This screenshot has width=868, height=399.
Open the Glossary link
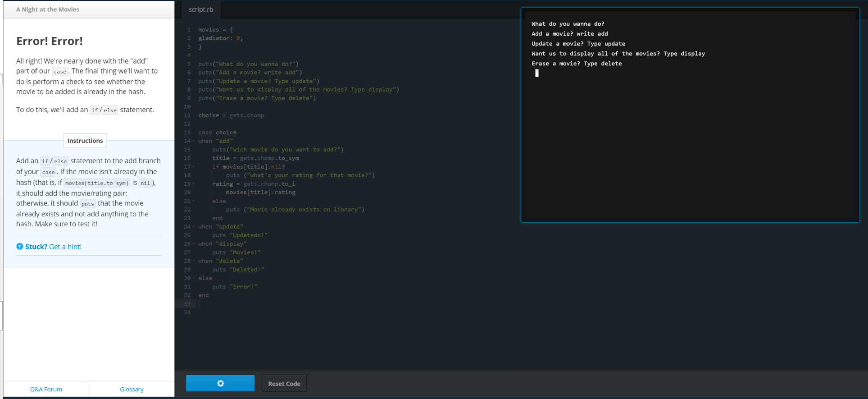coord(132,389)
